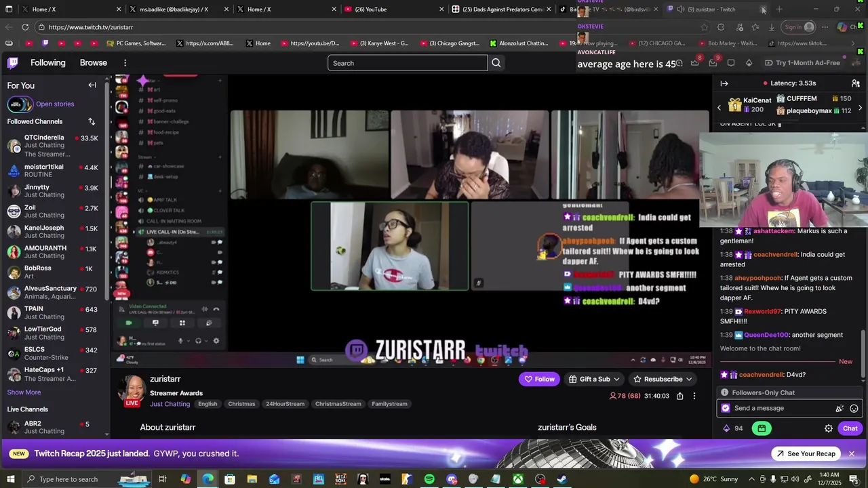
Task: Open Xbox app from the taskbar
Action: point(518,479)
